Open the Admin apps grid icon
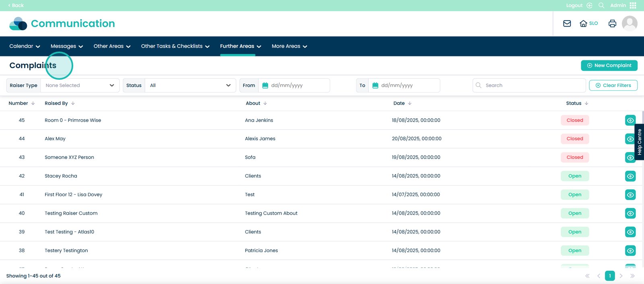This screenshot has width=644, height=284. click(x=633, y=5)
